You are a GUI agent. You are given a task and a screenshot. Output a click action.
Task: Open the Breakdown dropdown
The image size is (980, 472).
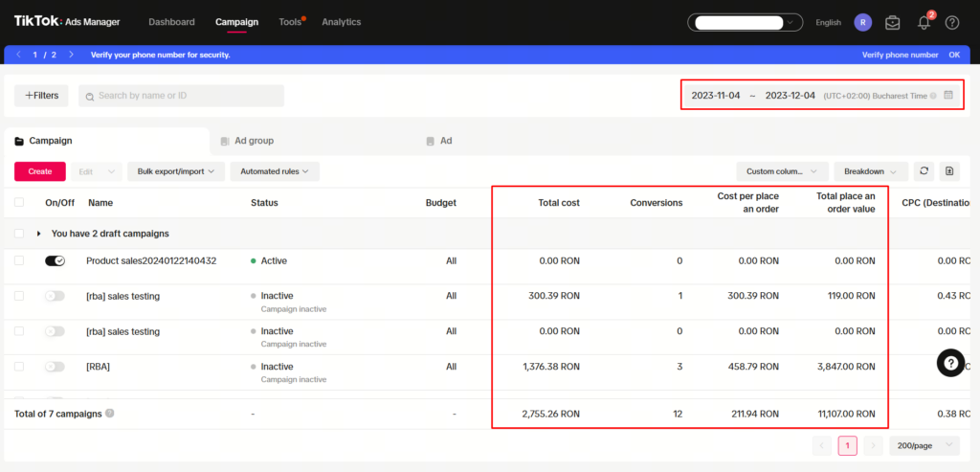(871, 171)
